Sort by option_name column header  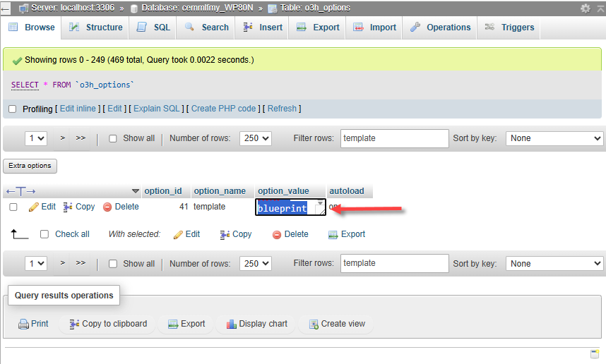(220, 191)
